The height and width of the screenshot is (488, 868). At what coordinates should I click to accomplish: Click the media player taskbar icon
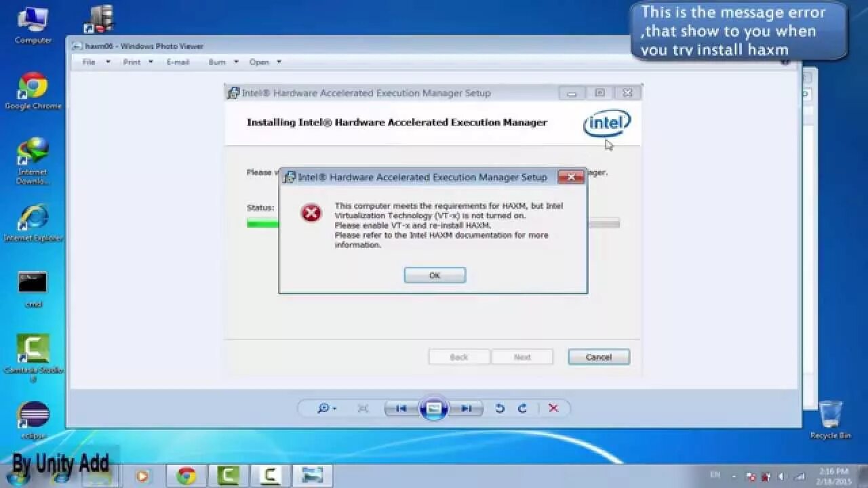(142, 476)
